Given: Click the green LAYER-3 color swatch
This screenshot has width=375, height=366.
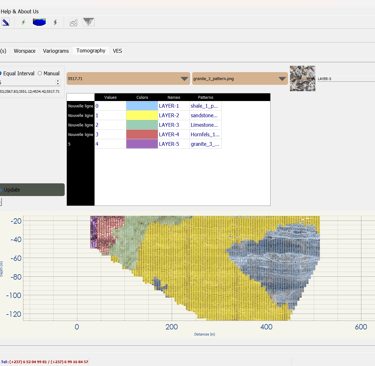Looking at the screenshot, I should [x=142, y=125].
